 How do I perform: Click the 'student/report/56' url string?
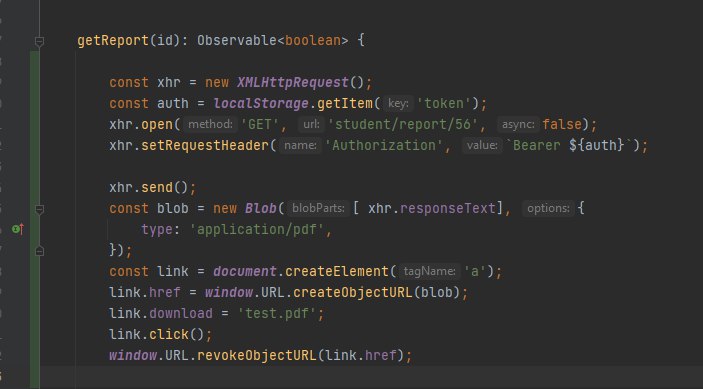403,124
